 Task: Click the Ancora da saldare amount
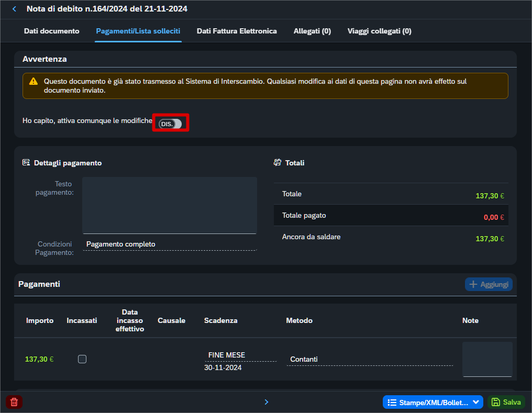pyautogui.click(x=490, y=239)
